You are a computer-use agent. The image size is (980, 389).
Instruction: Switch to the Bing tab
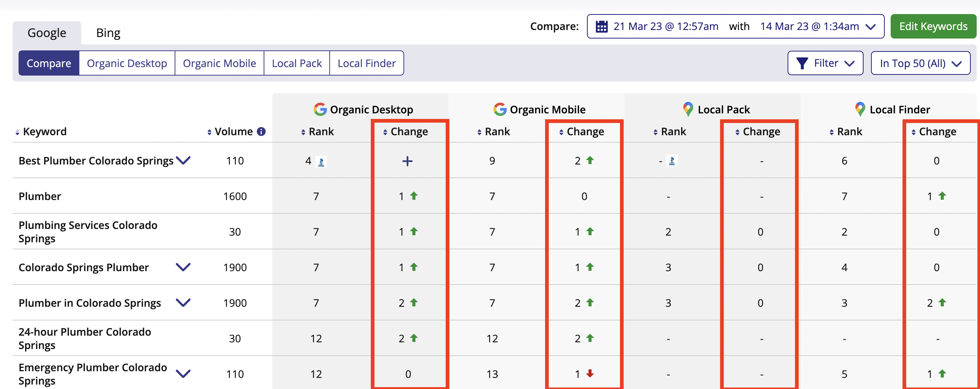pyautogui.click(x=108, y=33)
